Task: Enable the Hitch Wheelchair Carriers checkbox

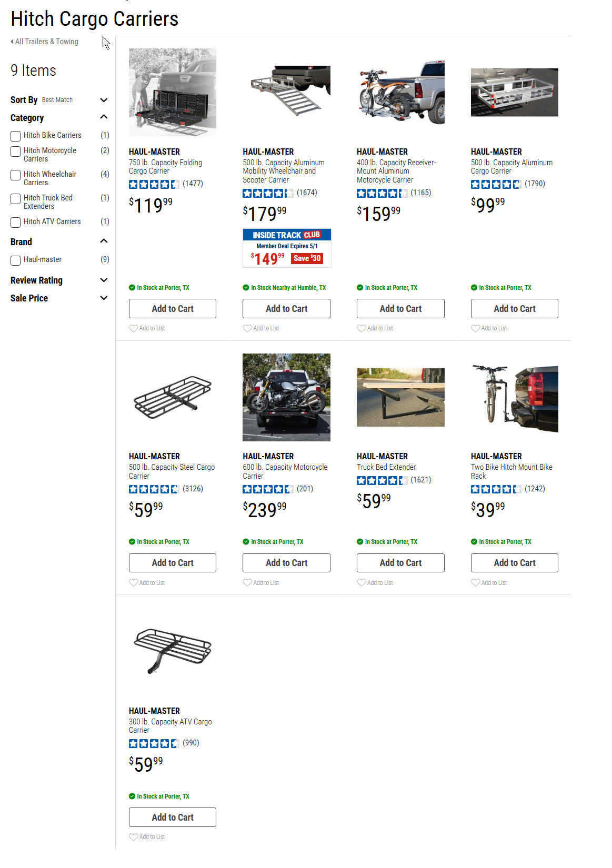Action: pyautogui.click(x=16, y=175)
